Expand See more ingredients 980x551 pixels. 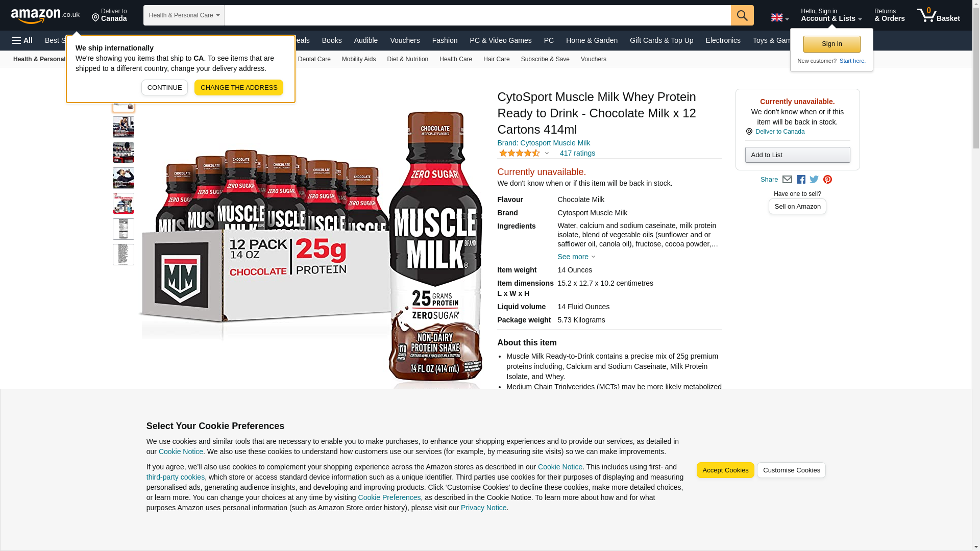576,257
